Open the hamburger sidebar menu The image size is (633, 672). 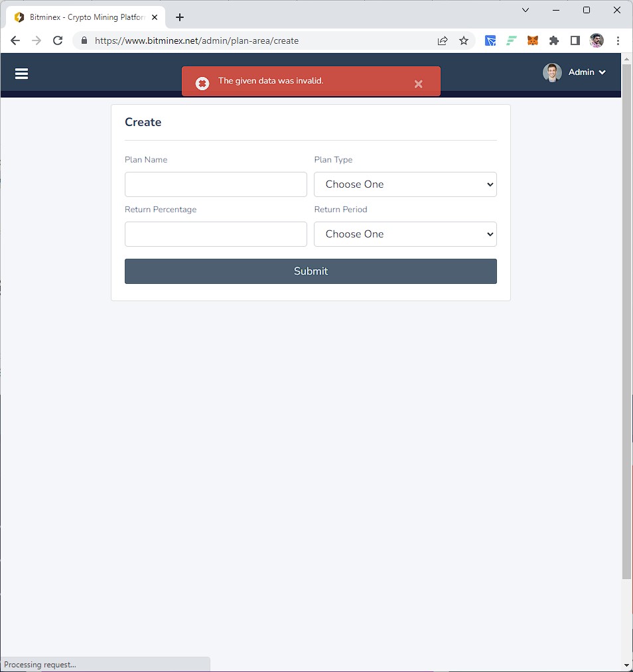pos(21,74)
